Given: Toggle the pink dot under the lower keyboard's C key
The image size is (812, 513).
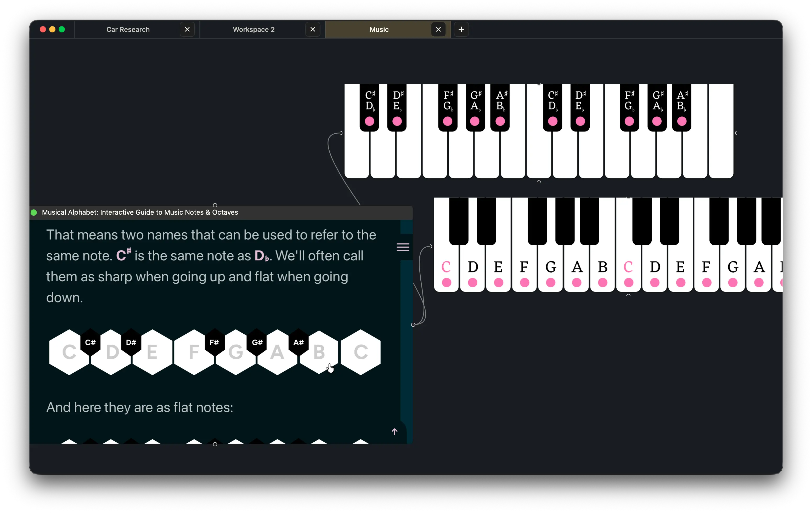Looking at the screenshot, I should point(447,283).
